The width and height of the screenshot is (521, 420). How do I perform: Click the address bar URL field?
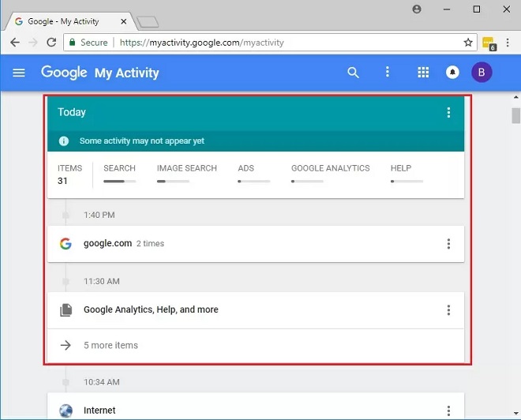(284, 43)
